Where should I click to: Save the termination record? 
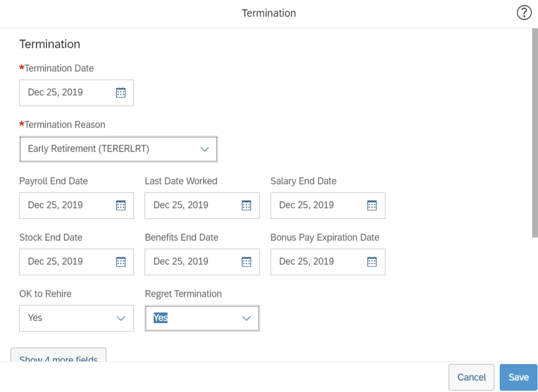[518, 377]
